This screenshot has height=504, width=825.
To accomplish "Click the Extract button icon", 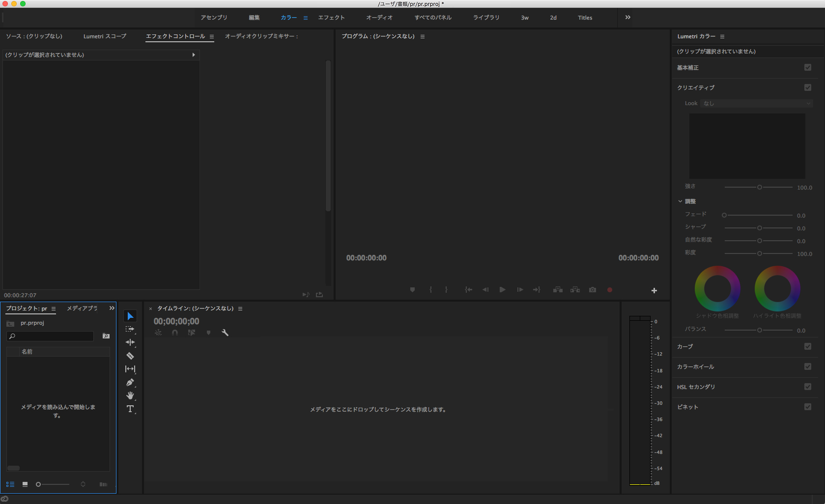I will [575, 290].
